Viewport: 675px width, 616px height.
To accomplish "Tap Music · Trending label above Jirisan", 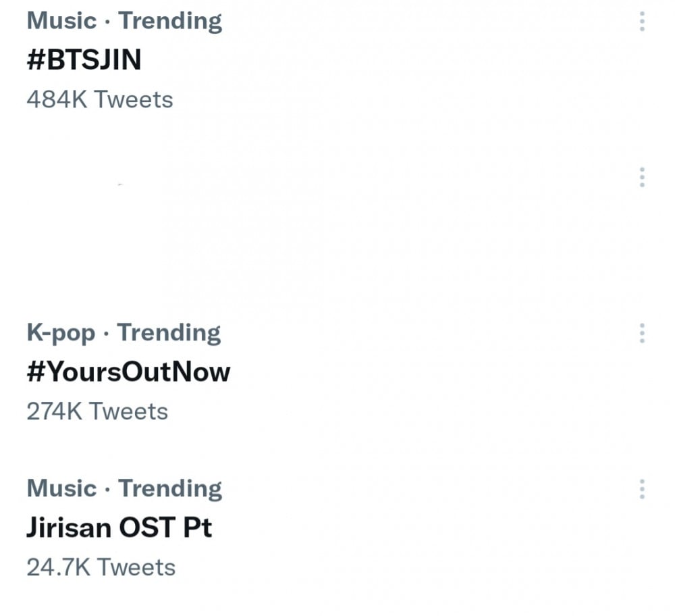I will [x=124, y=489].
